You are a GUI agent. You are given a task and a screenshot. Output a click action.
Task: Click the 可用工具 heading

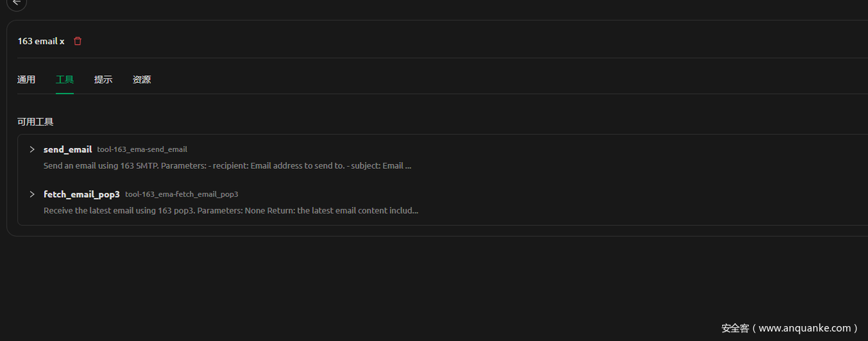[x=35, y=122]
